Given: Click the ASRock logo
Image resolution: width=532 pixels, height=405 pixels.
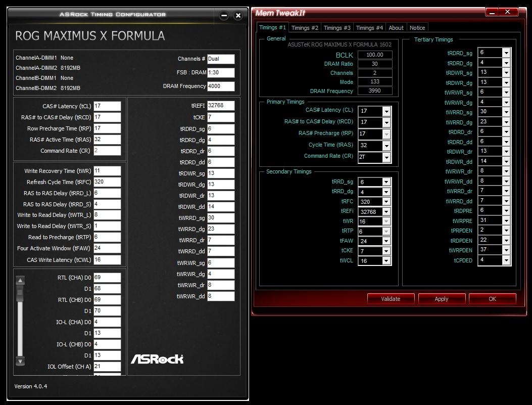Looking at the screenshot, I should click(157, 359).
